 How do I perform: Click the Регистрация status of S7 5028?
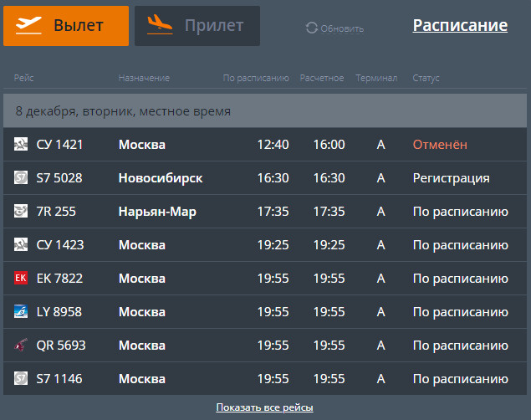pyautogui.click(x=451, y=178)
